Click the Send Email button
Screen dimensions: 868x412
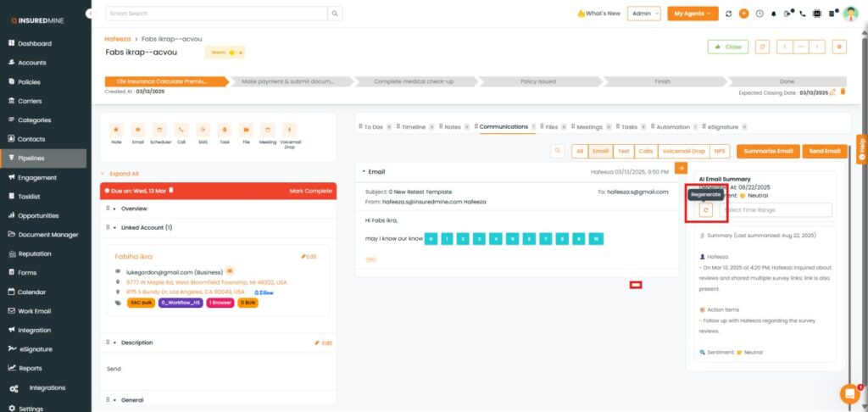pyautogui.click(x=825, y=151)
